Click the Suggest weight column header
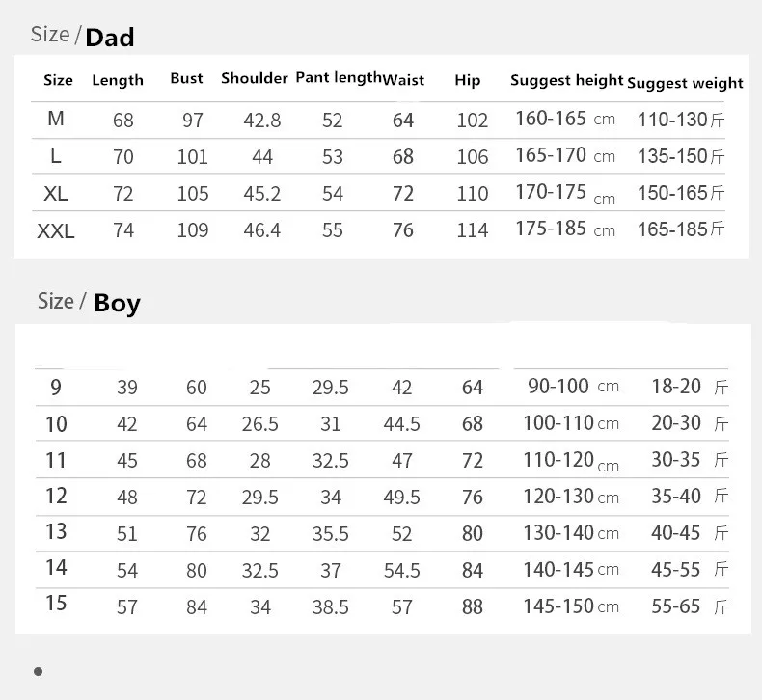Image resolution: width=762 pixels, height=700 pixels. (x=685, y=83)
